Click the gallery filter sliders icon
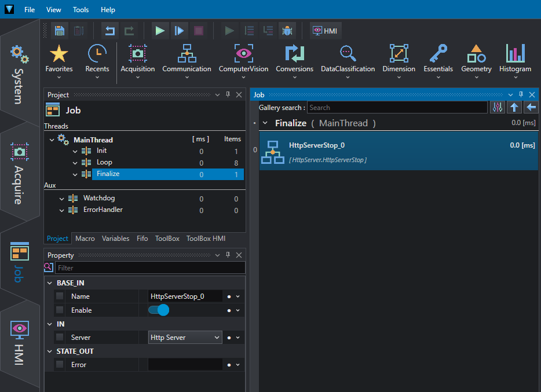This screenshot has width=541, height=392. [497, 108]
